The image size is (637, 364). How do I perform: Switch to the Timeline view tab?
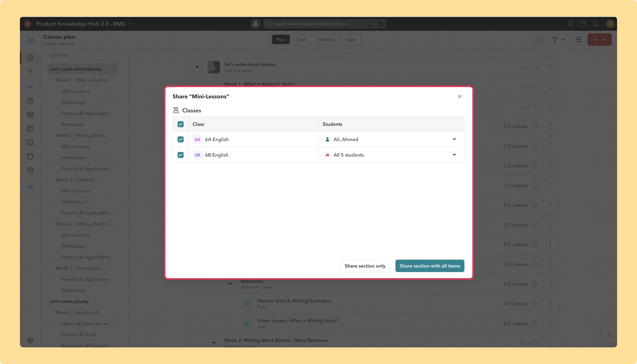pyautogui.click(x=326, y=39)
